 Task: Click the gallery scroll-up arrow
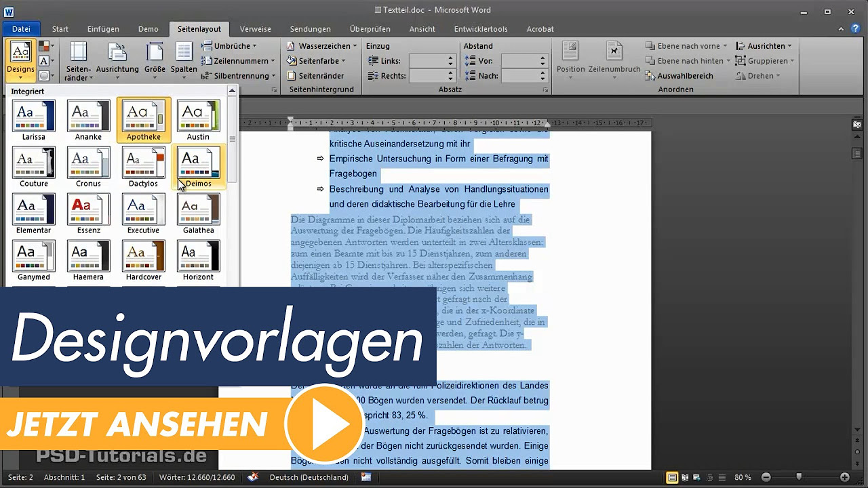(232, 90)
